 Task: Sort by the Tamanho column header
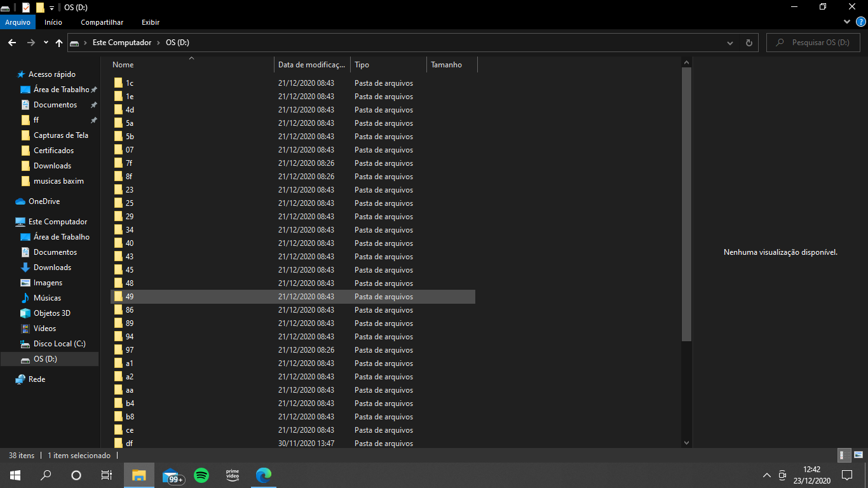[452, 64]
